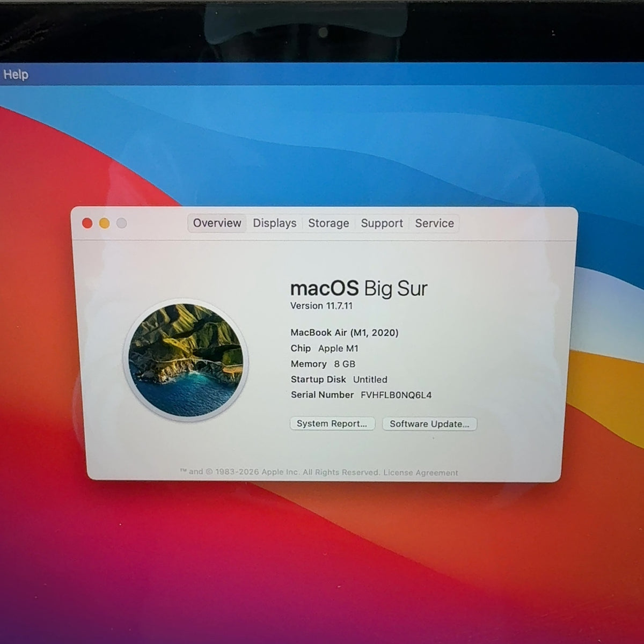Open Software Update
Screen dimensions: 644x644
[x=429, y=424]
